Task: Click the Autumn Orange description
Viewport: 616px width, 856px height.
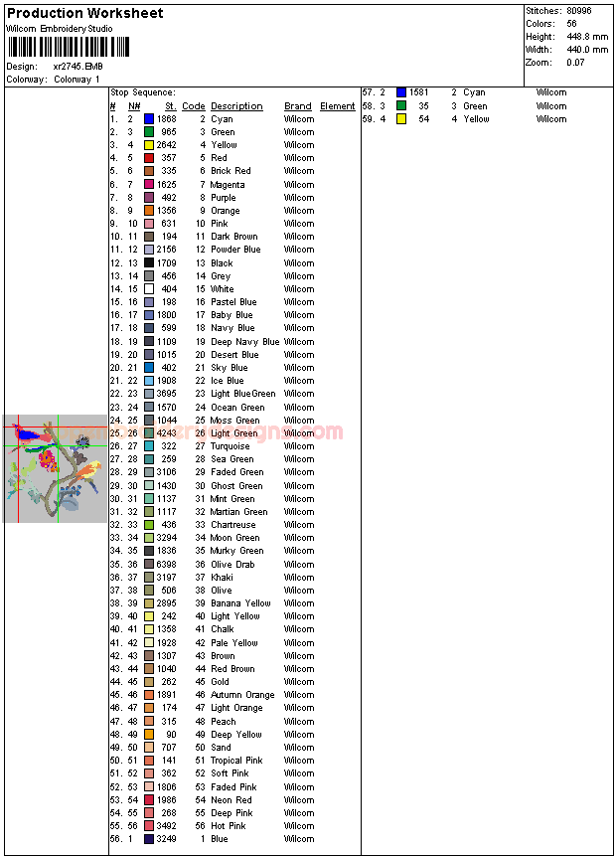Action: click(x=242, y=695)
